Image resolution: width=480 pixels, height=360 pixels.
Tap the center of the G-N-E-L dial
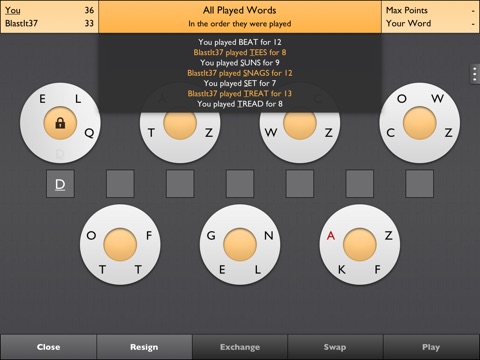[x=240, y=245]
